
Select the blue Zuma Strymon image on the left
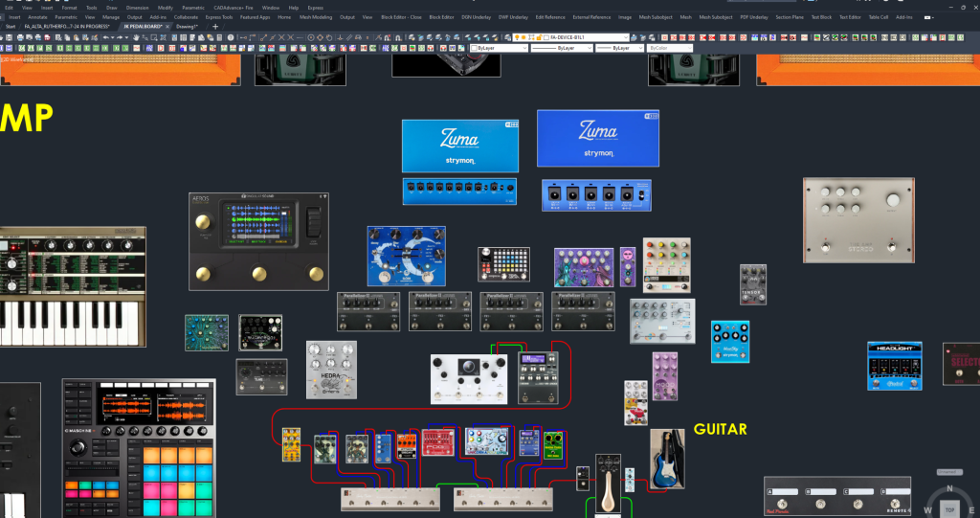[459, 146]
